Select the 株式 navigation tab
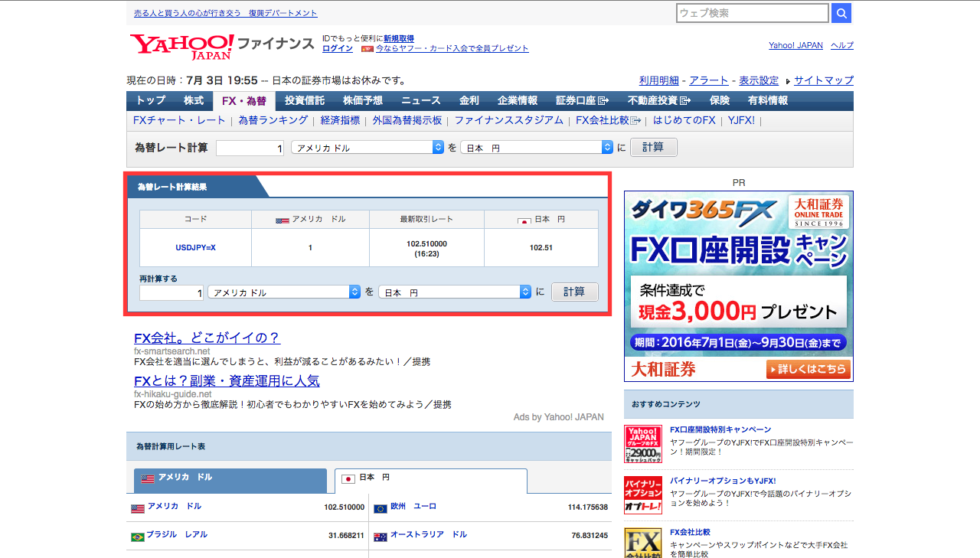980x558 pixels. tap(194, 100)
